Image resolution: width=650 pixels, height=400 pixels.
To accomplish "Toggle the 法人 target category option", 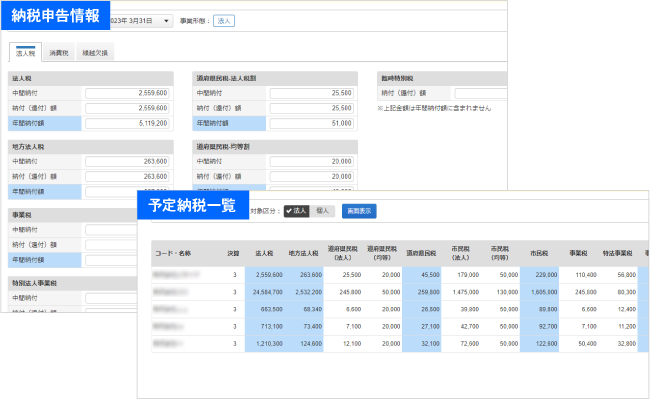I will [x=296, y=211].
